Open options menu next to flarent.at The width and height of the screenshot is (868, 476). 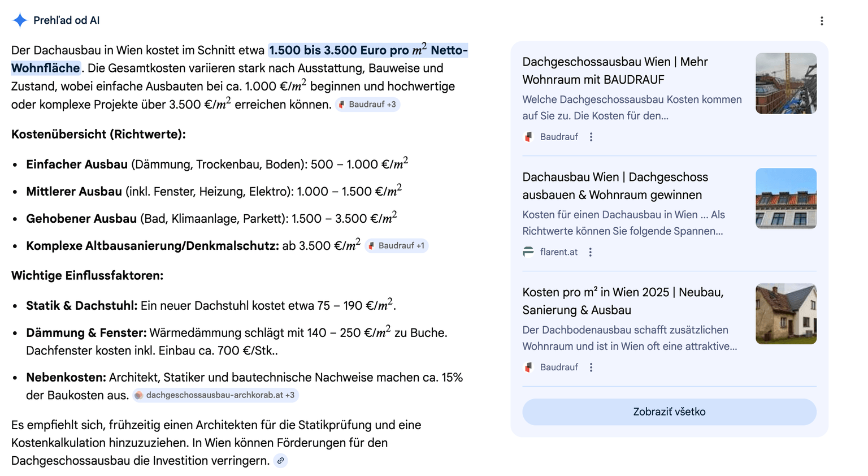tap(591, 252)
